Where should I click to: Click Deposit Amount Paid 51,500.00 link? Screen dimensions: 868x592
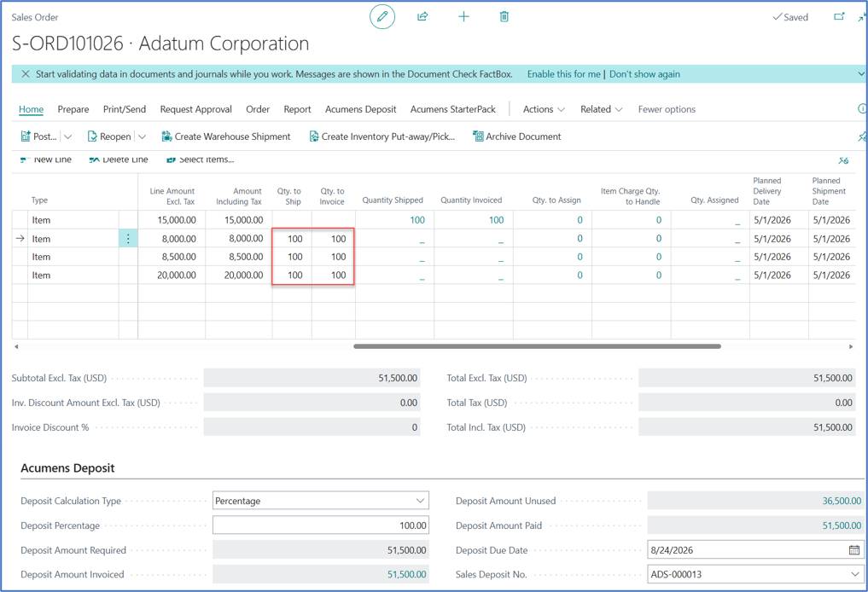842,525
